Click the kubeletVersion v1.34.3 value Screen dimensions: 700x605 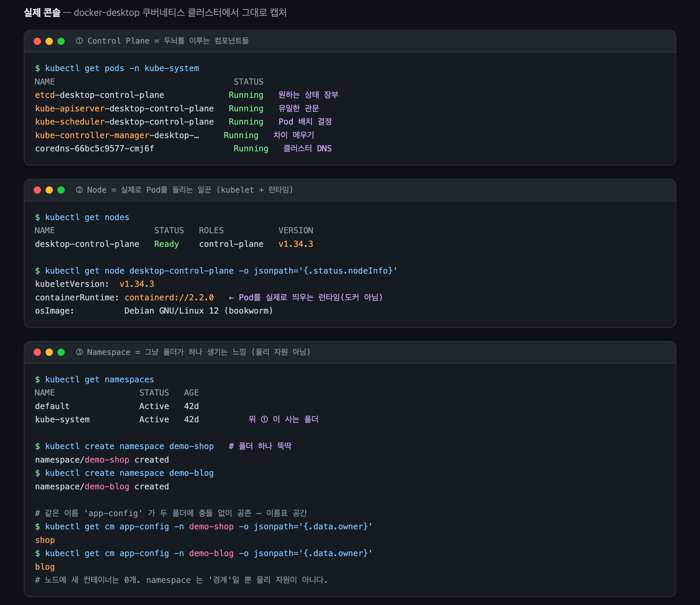pos(137,284)
